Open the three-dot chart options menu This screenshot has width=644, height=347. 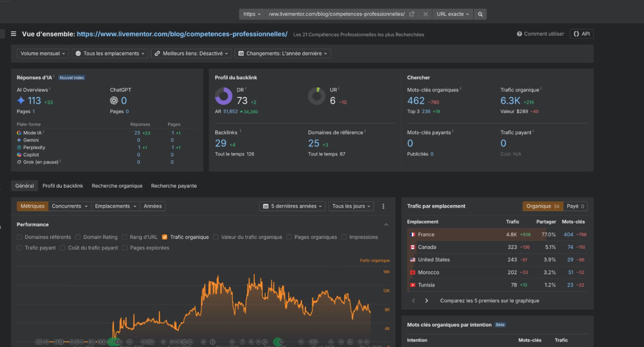tap(383, 206)
